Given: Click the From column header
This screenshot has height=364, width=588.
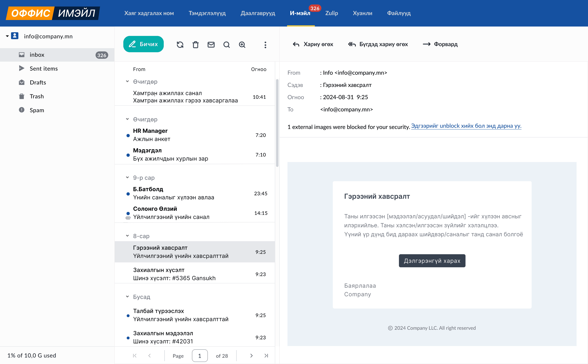Looking at the screenshot, I should (139, 69).
